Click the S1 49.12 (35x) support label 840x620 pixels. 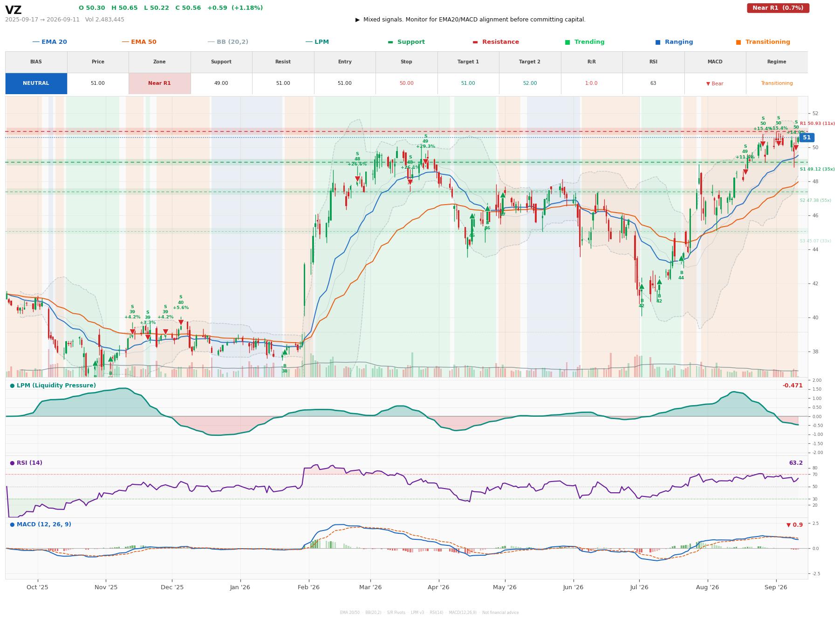817,169
